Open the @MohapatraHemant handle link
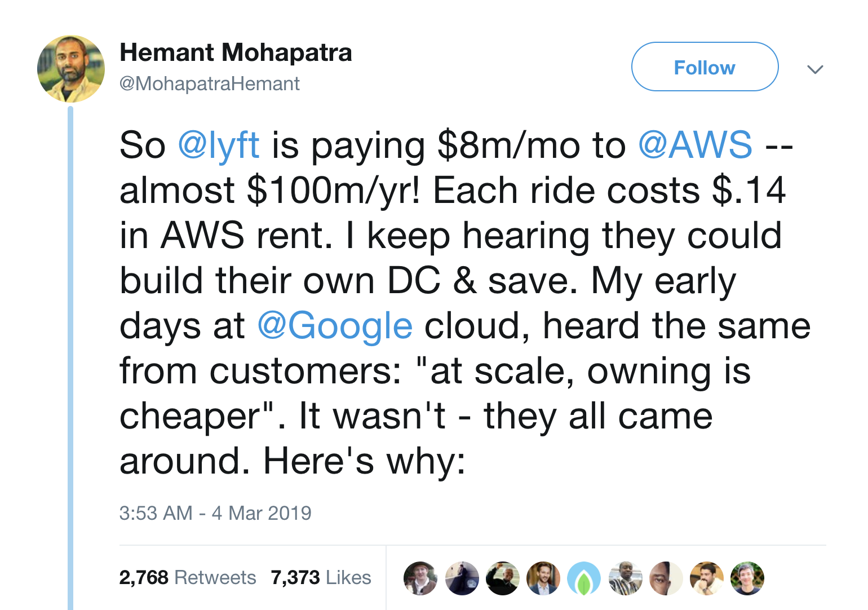The image size is (868, 610). [x=209, y=83]
